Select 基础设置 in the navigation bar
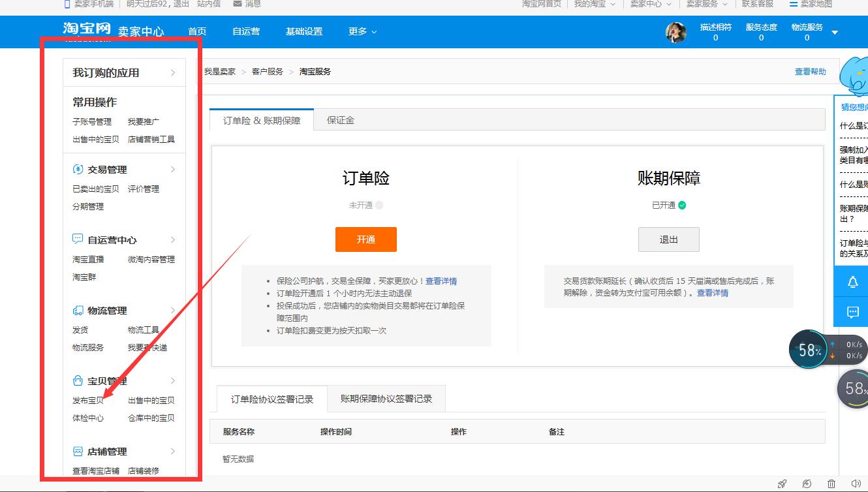Viewport: 868px width, 492px height. [x=303, y=31]
